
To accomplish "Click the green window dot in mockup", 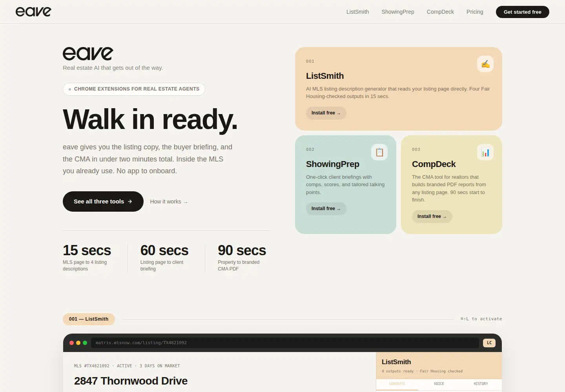I will [85, 343].
